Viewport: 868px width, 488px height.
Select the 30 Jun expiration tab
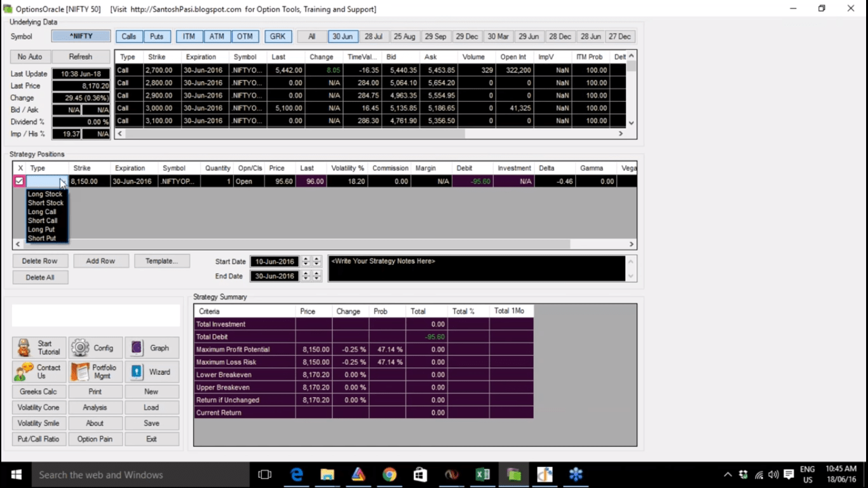click(343, 36)
